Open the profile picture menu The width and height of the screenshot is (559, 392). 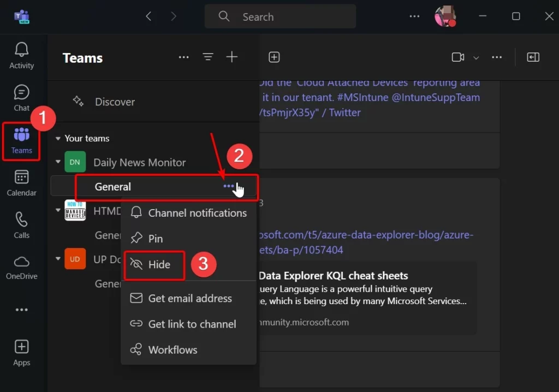[x=445, y=16]
